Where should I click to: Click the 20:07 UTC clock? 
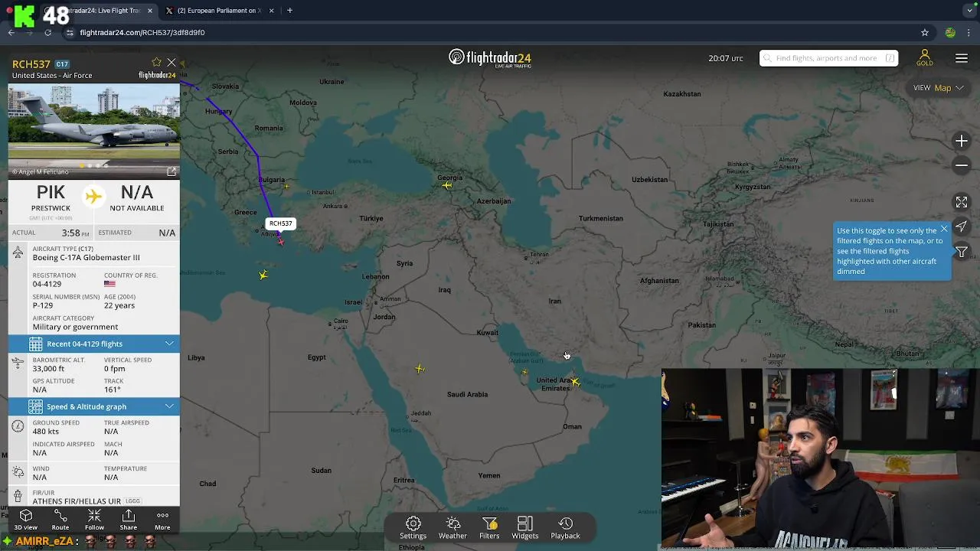pyautogui.click(x=726, y=58)
